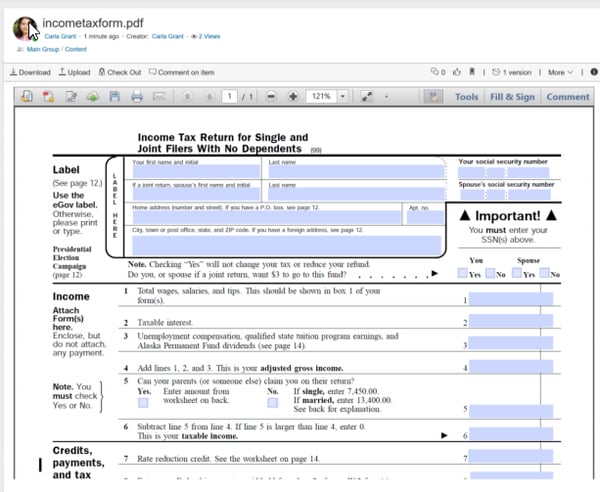Image resolution: width=600 pixels, height=492 pixels.
Task: Open the 1 version history dropdown
Action: tap(514, 72)
